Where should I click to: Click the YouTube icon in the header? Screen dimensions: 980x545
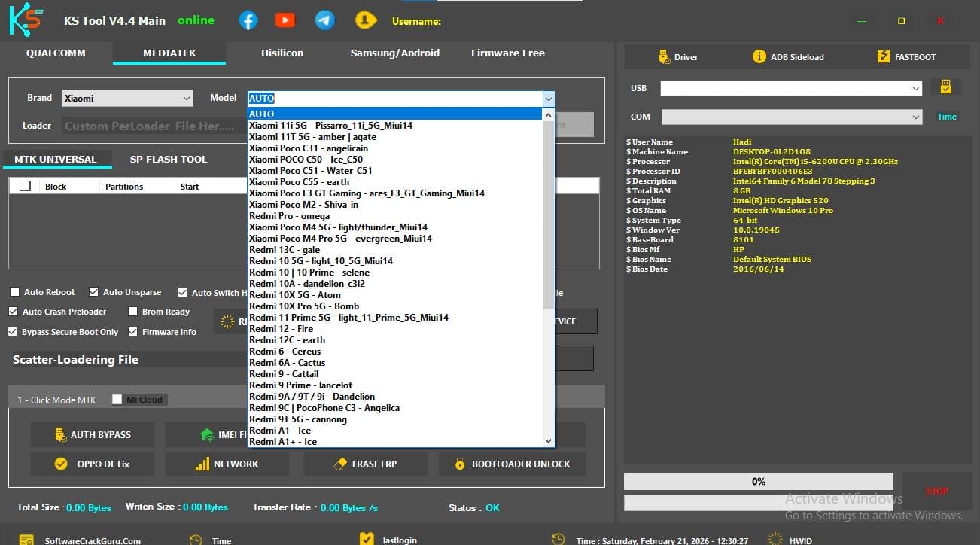[x=285, y=20]
